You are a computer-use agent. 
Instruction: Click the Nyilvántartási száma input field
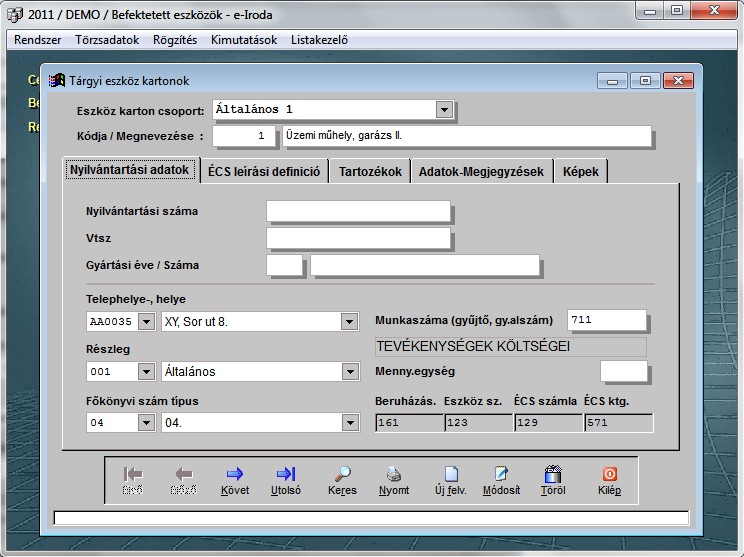[x=358, y=211]
